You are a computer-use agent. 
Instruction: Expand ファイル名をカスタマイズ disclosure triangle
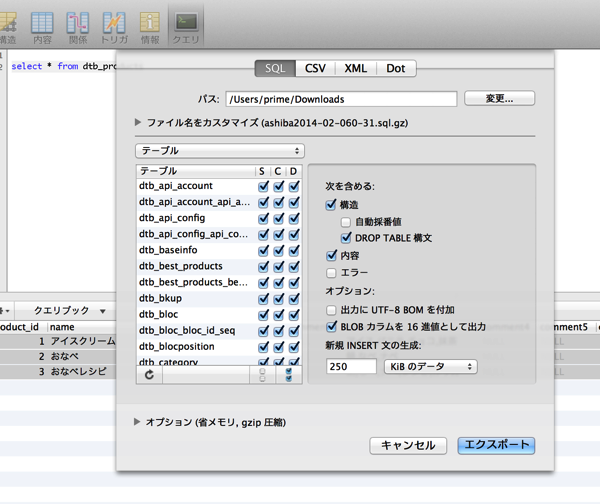coord(139,122)
